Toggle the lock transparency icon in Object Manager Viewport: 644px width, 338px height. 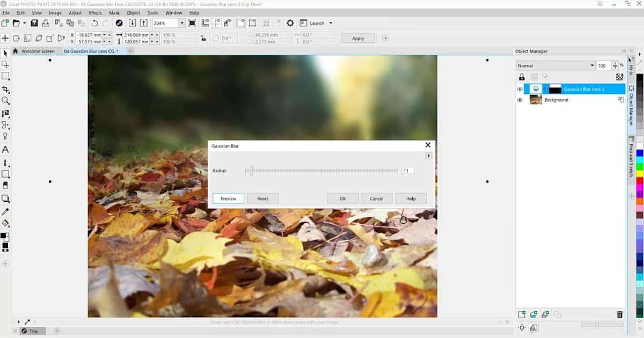coord(522,77)
